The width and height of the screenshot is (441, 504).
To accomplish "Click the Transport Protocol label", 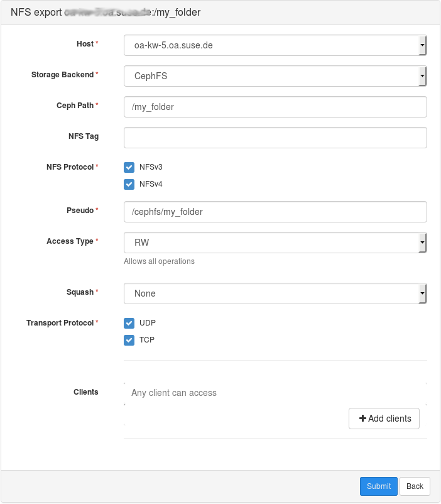I will click(x=60, y=323).
